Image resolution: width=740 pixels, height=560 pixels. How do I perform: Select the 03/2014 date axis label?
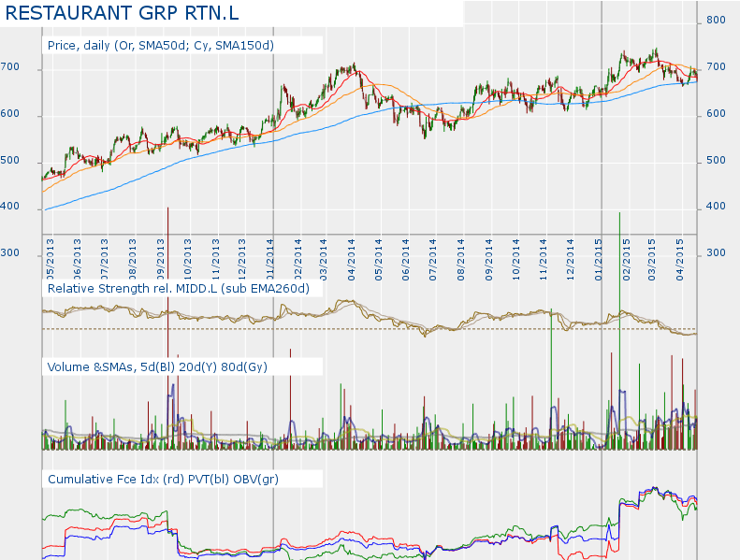tap(324, 260)
